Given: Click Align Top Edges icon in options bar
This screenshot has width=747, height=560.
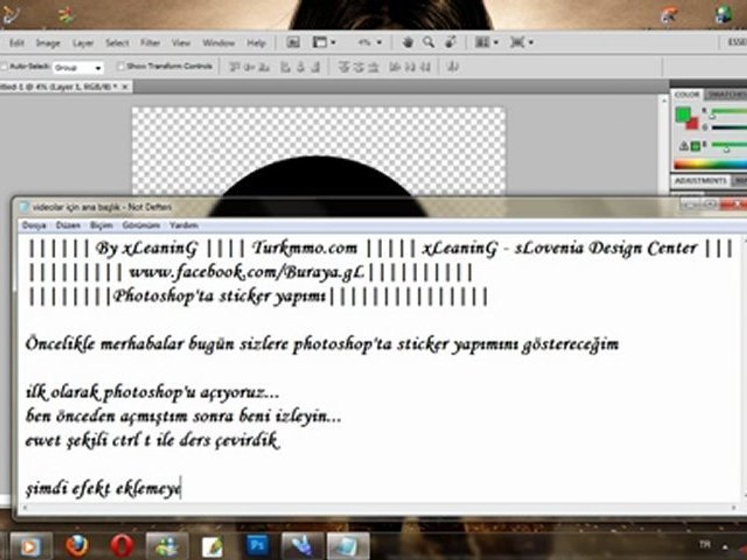Looking at the screenshot, I should point(234,67).
